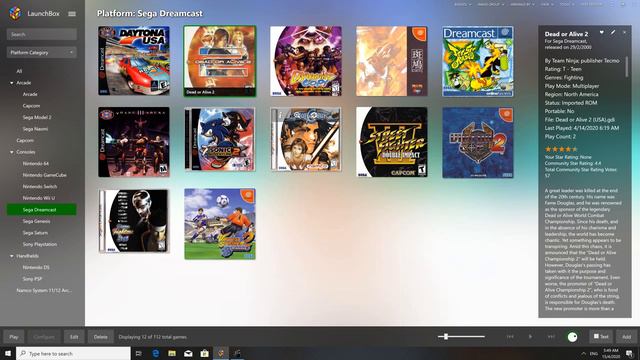Click the Add button
The width and height of the screenshot is (640, 360).
click(x=627, y=337)
